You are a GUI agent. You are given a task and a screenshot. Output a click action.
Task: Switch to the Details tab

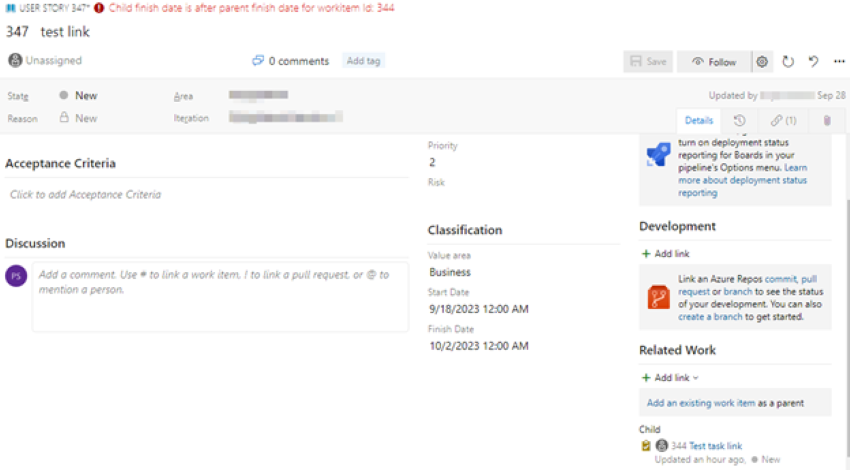click(x=698, y=121)
